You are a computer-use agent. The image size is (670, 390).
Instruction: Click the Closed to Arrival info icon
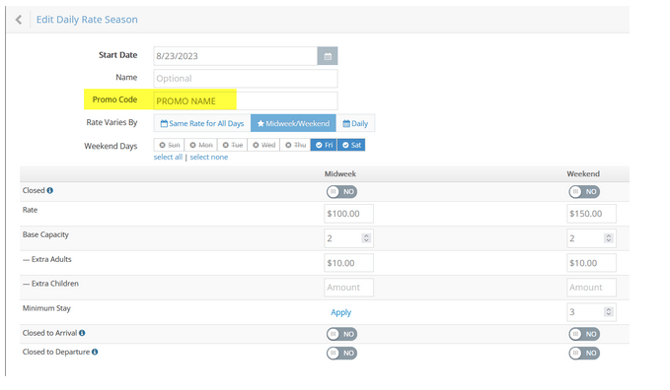coord(82,333)
